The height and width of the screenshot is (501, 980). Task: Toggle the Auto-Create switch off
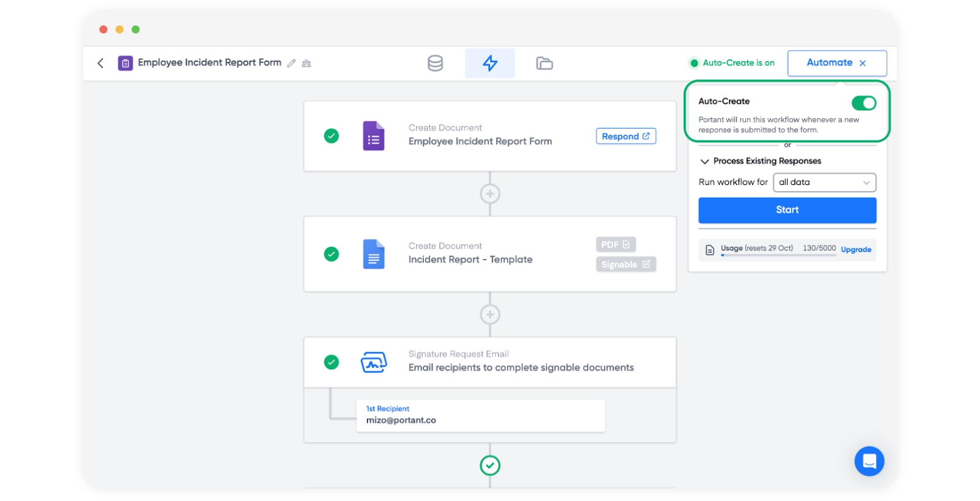point(863,103)
